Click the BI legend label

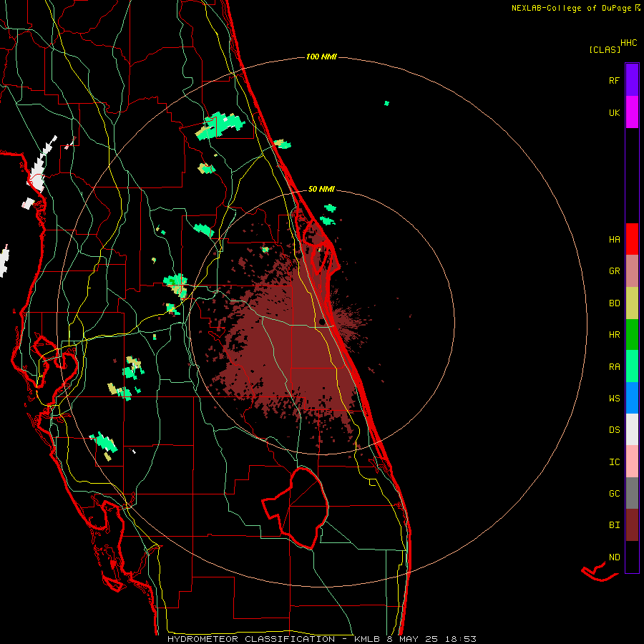614,525
